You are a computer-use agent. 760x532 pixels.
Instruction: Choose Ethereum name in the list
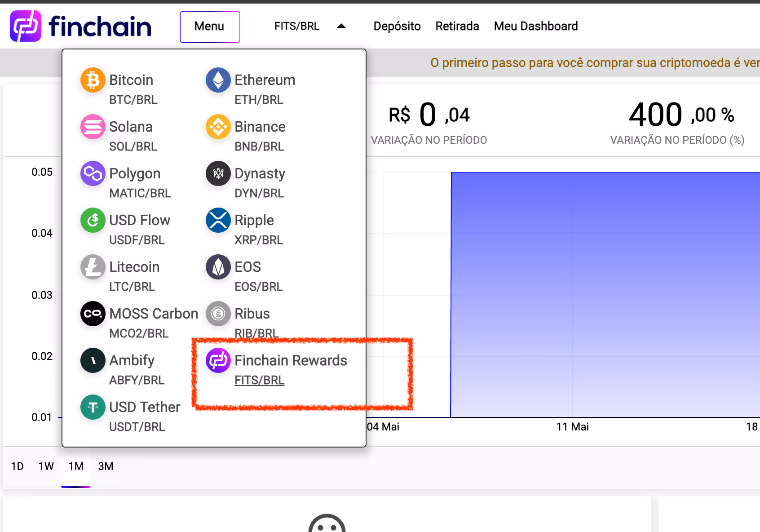click(265, 80)
